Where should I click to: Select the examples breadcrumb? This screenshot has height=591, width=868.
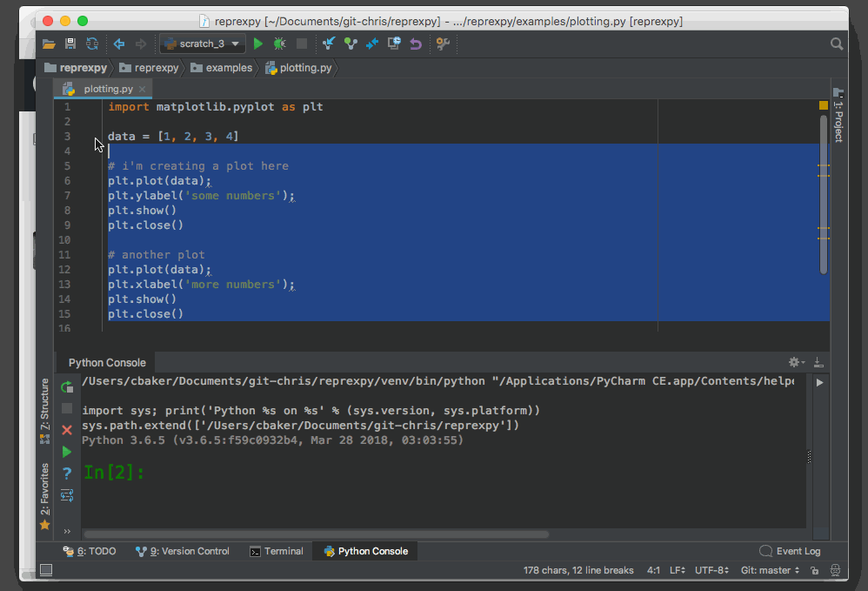coord(222,68)
